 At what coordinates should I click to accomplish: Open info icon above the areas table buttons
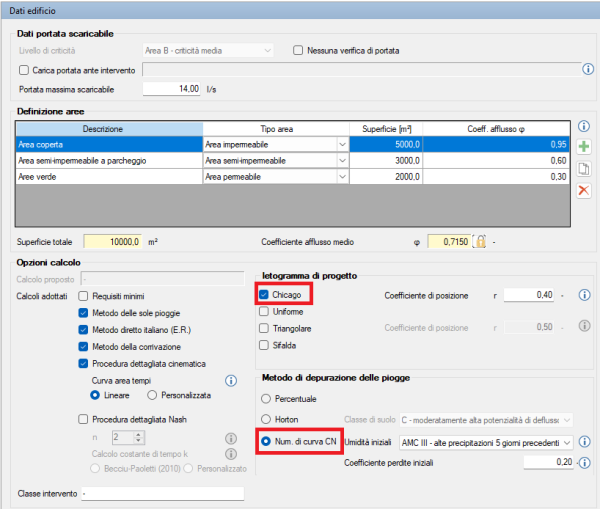point(584,127)
